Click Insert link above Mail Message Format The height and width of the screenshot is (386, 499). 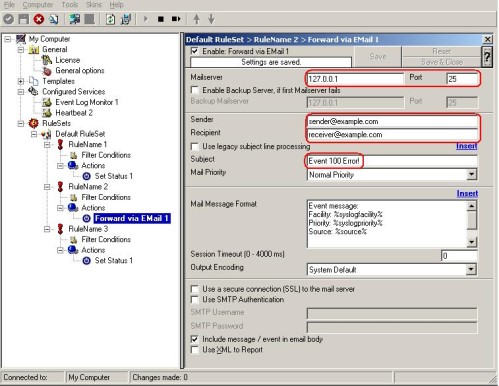tap(467, 193)
